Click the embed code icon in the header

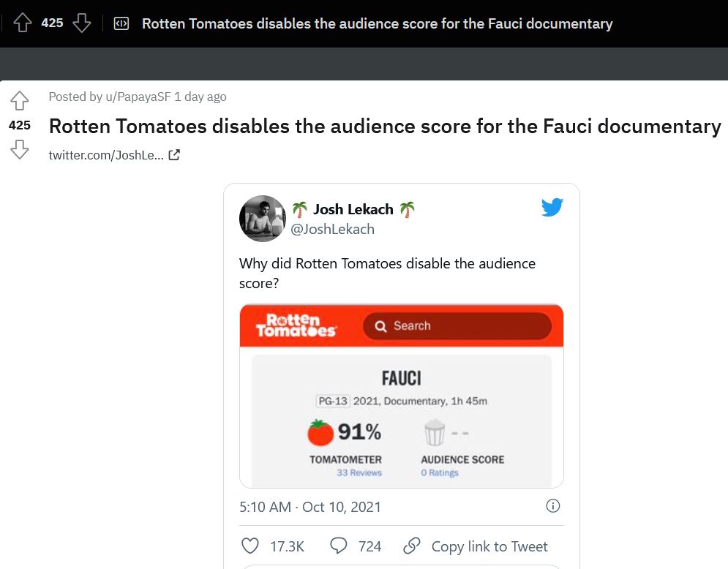pos(121,23)
